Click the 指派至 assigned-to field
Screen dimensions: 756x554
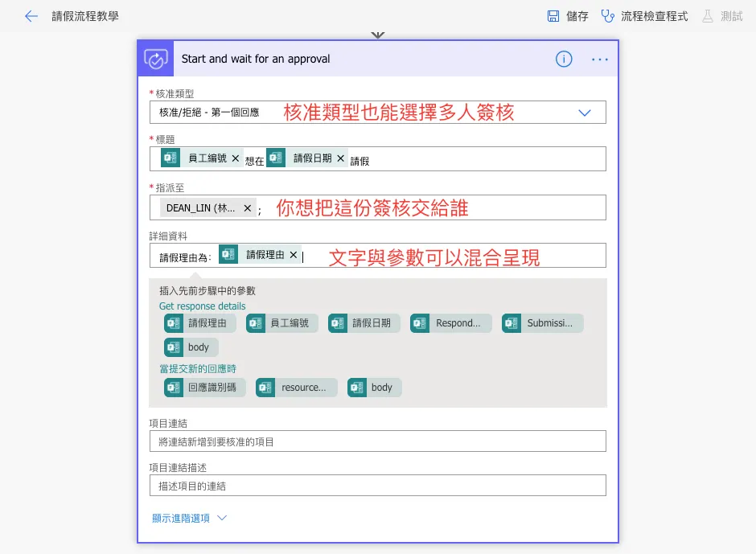point(377,207)
